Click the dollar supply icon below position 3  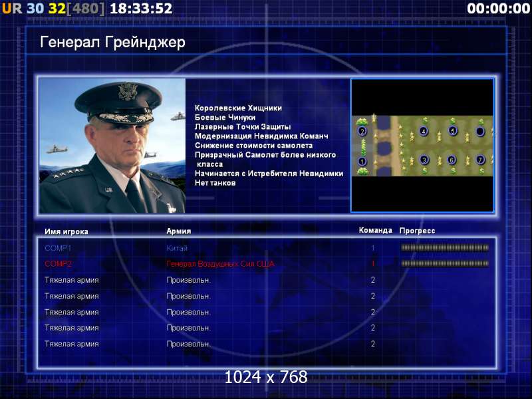click(x=425, y=170)
